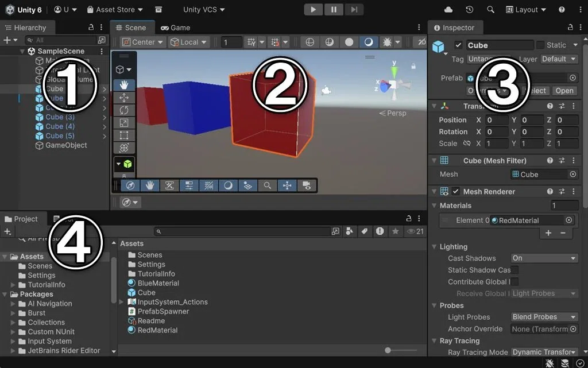The width and height of the screenshot is (588, 368).
Task: Toggle the Mesh Renderer enabled checkbox
Action: [455, 191]
